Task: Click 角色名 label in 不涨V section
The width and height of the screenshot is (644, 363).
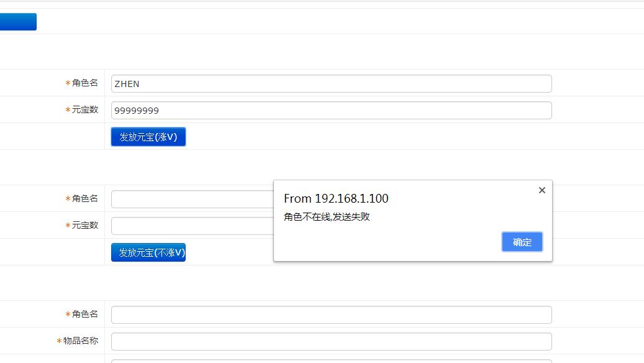Action: [84, 198]
